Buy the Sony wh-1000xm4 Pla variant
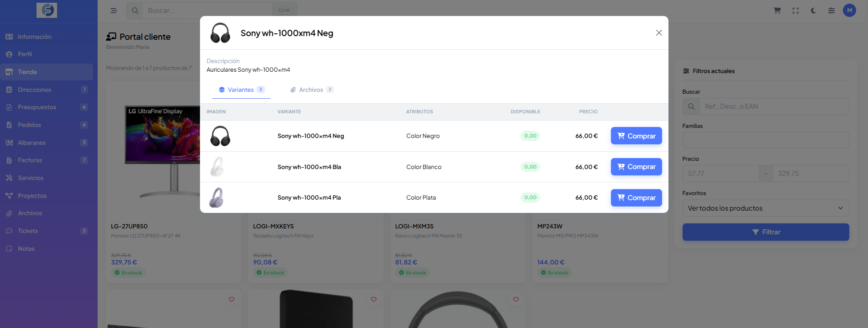Screen dimensions: 868x328 (x=636, y=198)
